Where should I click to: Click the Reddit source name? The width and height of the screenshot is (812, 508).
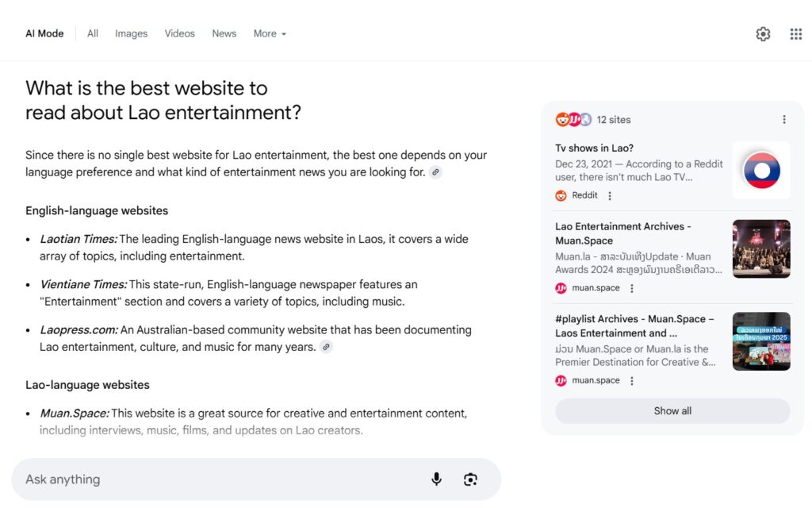coord(584,195)
